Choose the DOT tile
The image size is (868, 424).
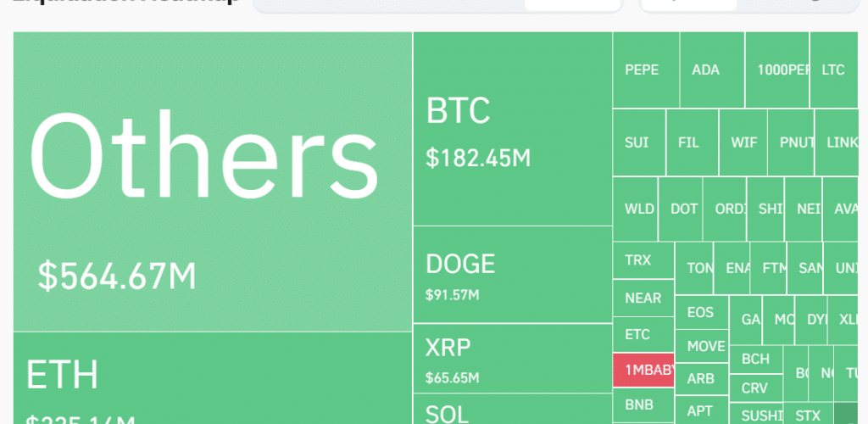[683, 209]
